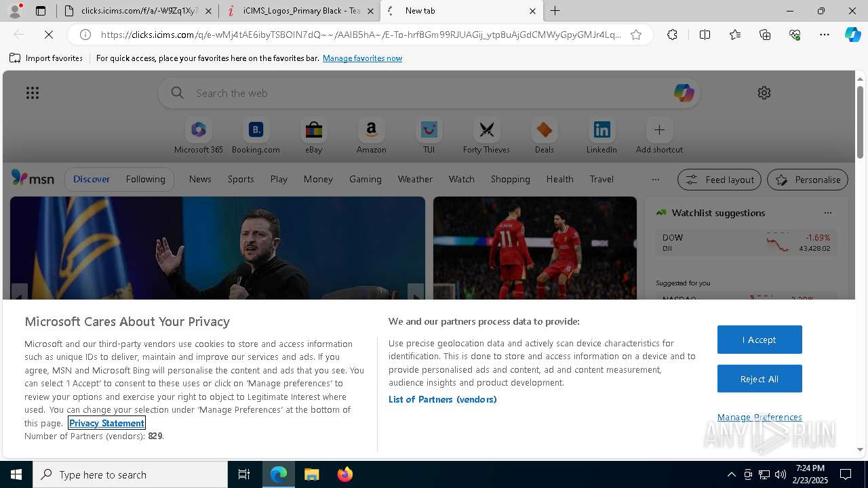Open News category
The height and width of the screenshot is (488, 868).
click(200, 179)
